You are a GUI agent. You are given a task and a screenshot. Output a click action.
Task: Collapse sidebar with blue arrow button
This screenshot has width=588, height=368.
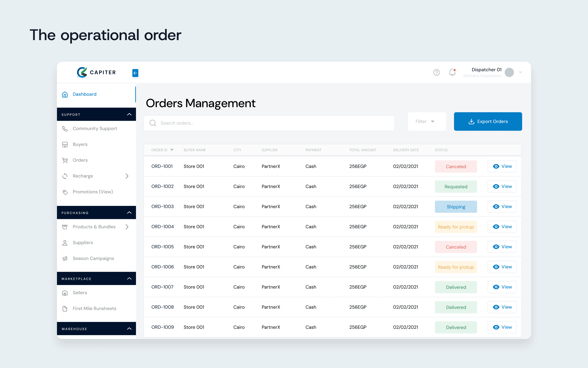click(x=135, y=73)
